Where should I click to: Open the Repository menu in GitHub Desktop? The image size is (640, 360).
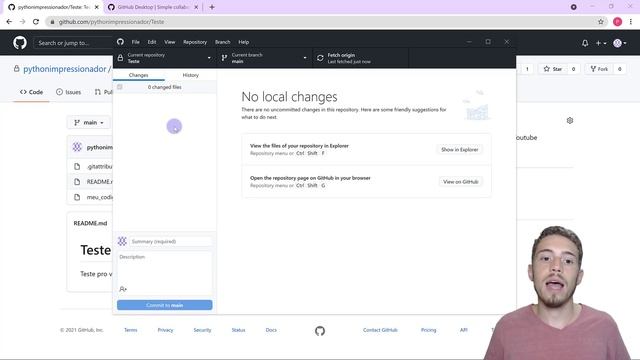click(195, 42)
